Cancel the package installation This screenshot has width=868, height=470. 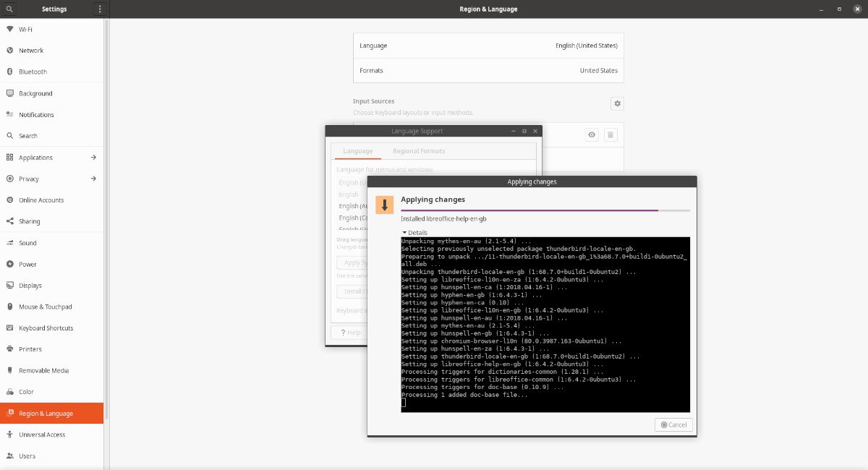[673, 424]
